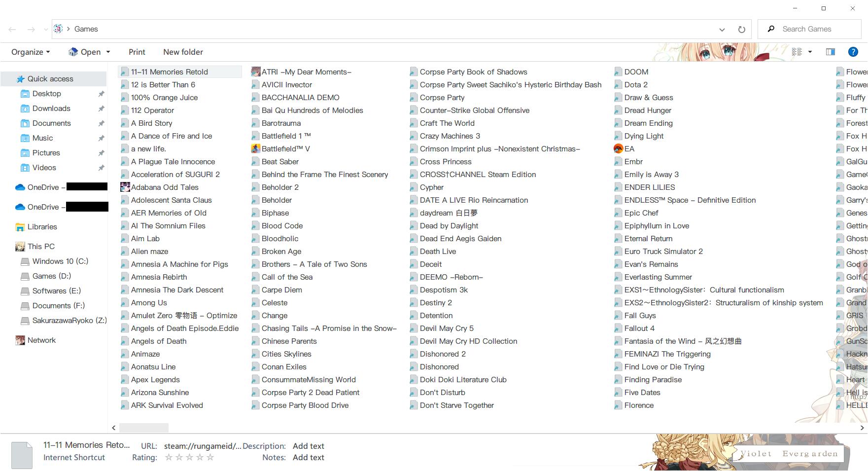Select Euro Truck Simulator 2 shortcut
This screenshot has width=868, height=471.
663,252
